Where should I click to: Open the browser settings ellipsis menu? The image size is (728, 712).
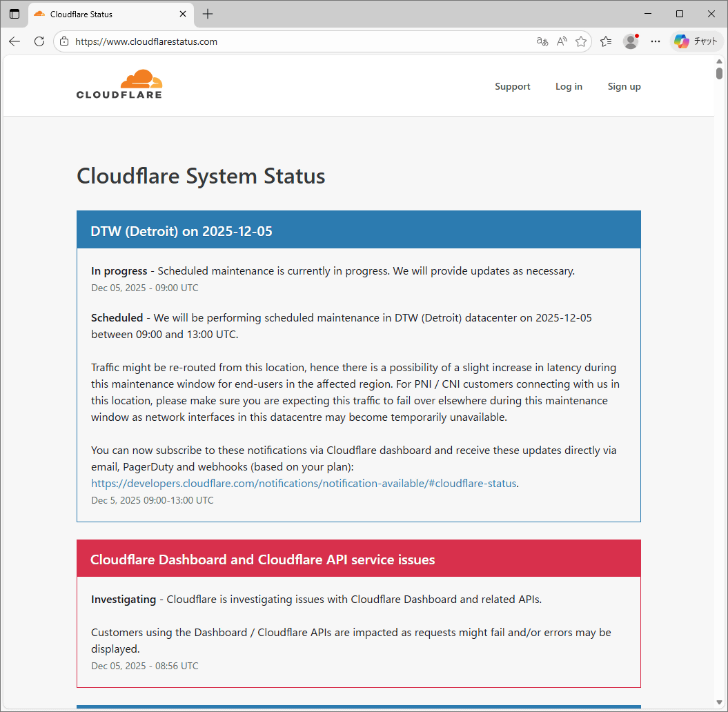tap(655, 41)
